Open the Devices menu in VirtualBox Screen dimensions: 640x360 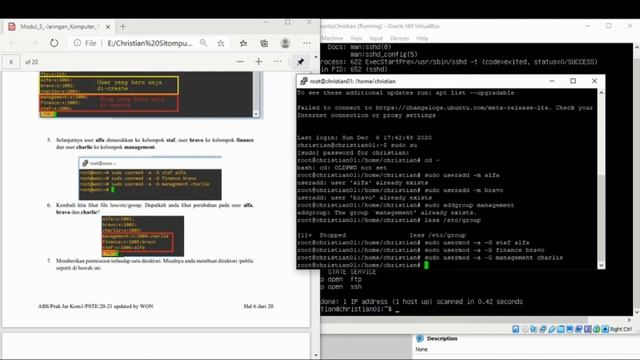point(399,38)
